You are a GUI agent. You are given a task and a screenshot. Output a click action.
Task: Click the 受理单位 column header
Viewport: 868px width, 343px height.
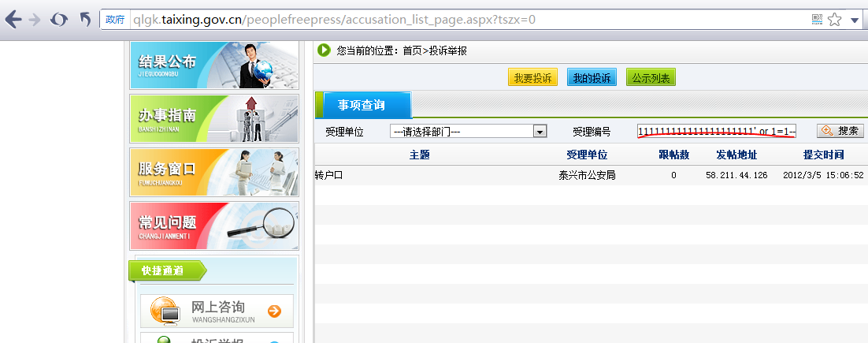click(x=587, y=155)
